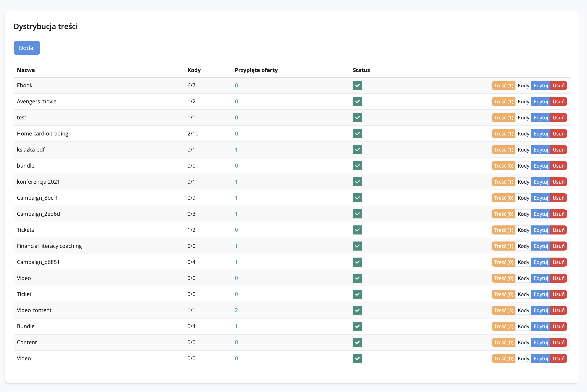Open pinned offers link for Campaign_b6851
This screenshot has height=392, width=587.
tap(236, 262)
